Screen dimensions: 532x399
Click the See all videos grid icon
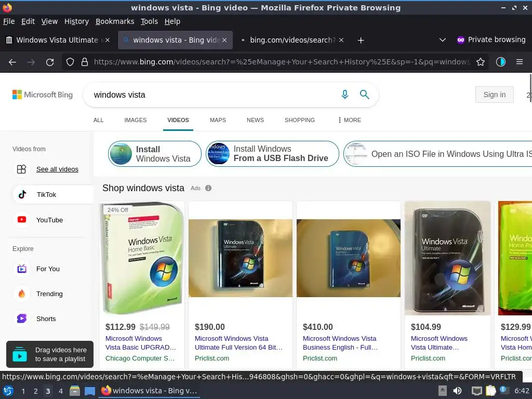coord(21,169)
